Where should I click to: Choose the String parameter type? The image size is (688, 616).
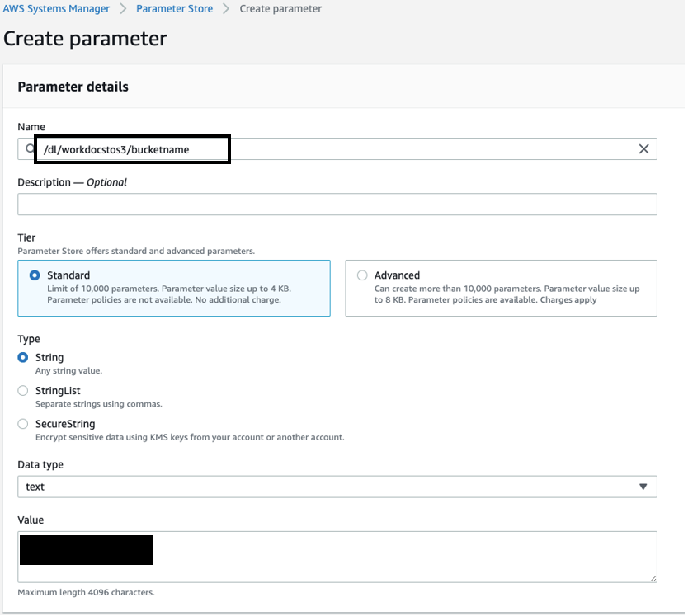click(22, 357)
